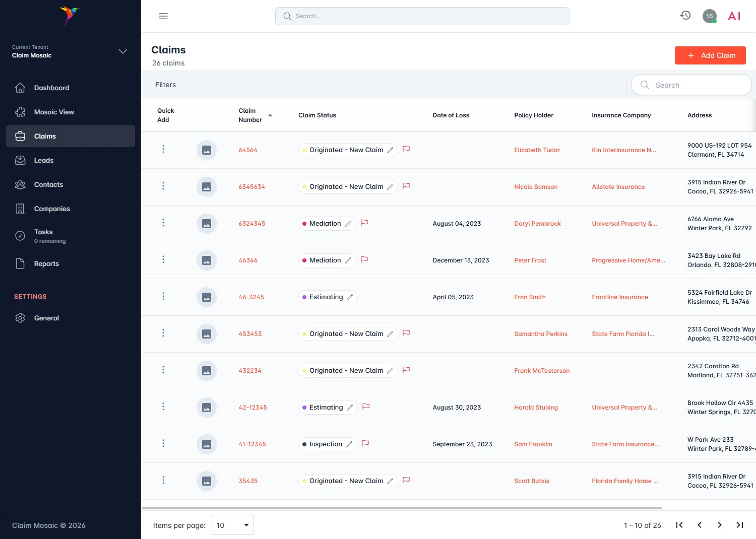Open the items per page dropdown

(x=232, y=525)
